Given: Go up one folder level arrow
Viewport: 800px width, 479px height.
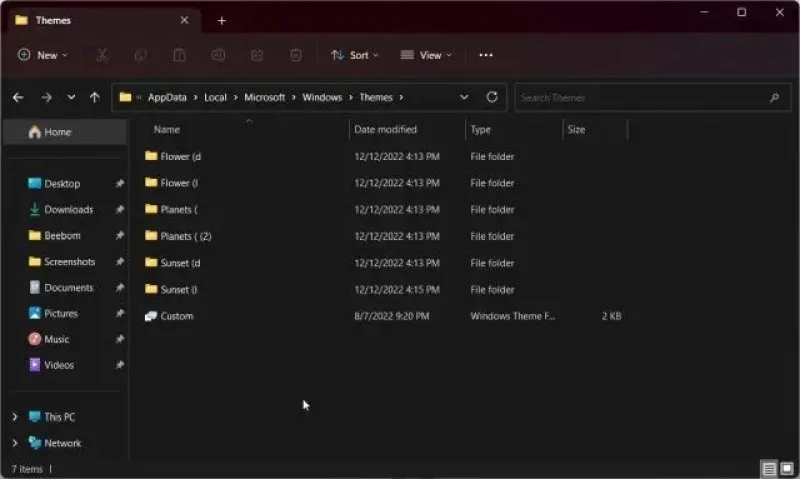Looking at the screenshot, I should pyautogui.click(x=95, y=97).
